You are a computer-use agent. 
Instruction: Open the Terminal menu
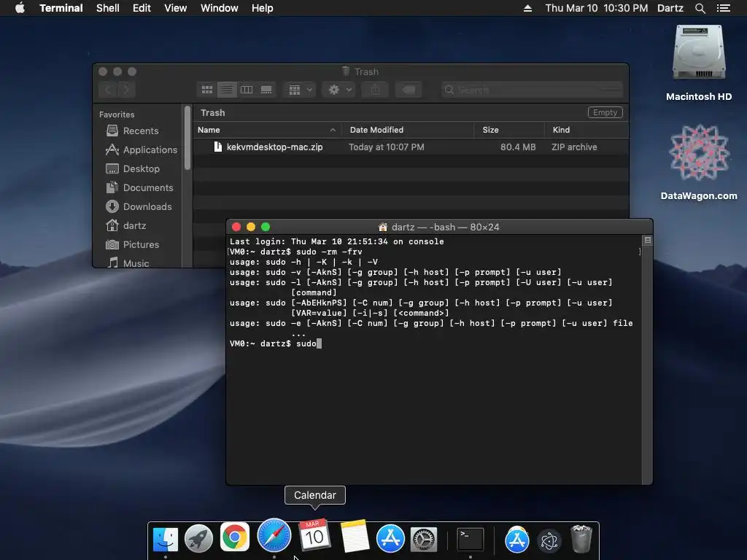click(61, 8)
